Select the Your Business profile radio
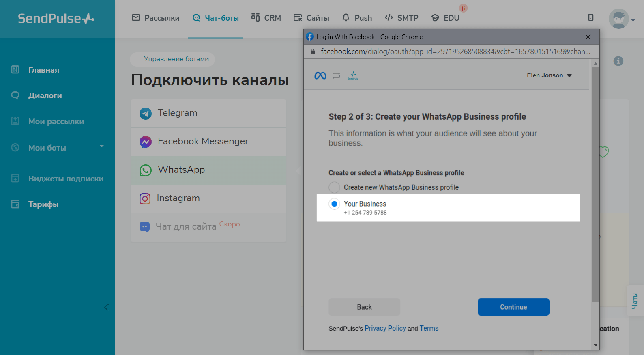Viewport: 644px width, 355px height. [x=334, y=204]
